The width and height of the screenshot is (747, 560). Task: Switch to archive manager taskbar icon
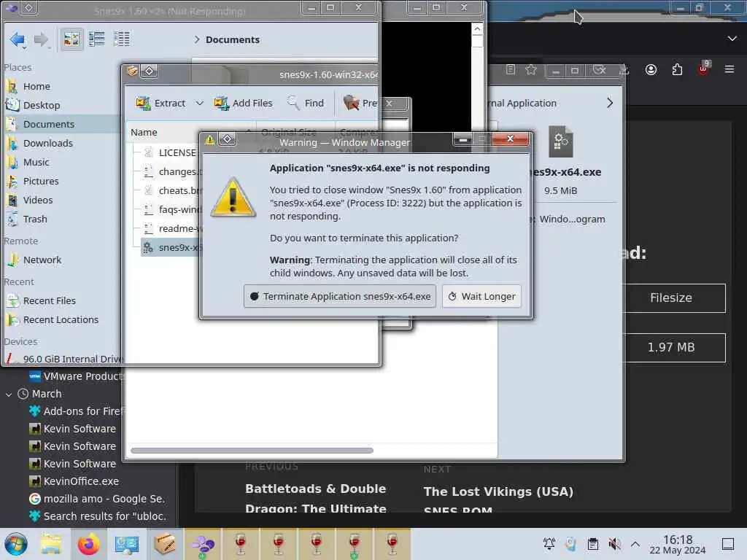(164, 544)
